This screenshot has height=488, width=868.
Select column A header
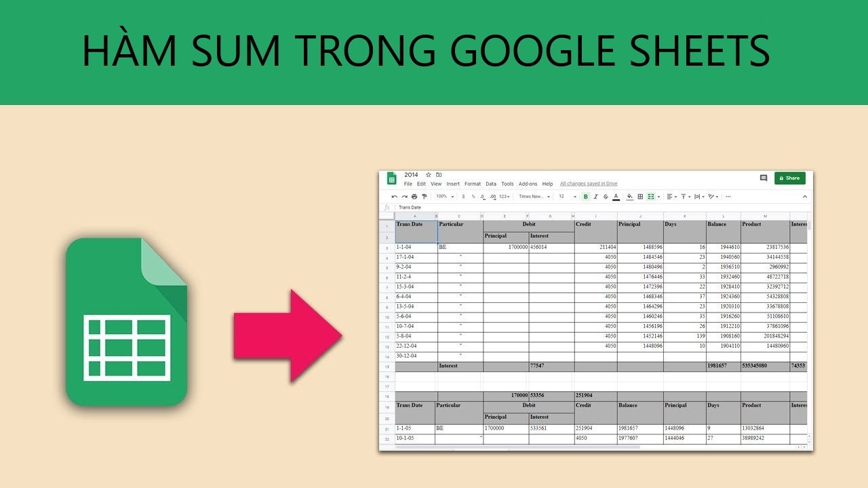click(x=414, y=216)
